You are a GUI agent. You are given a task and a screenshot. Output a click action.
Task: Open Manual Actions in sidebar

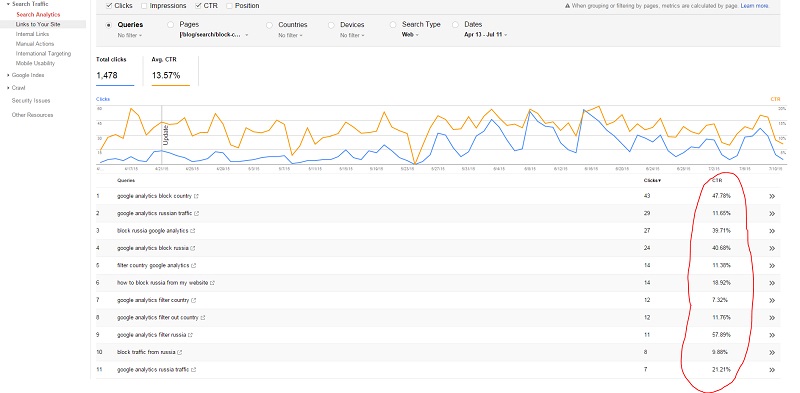(35, 44)
